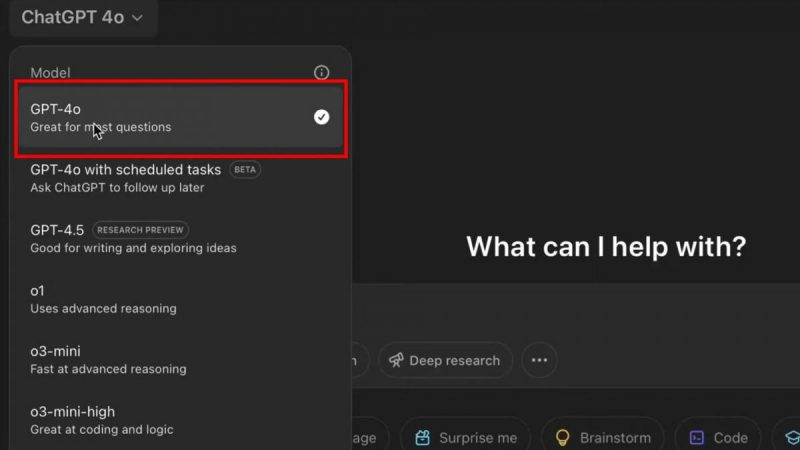Click 'Good for writing and exploring ideas'

point(133,248)
